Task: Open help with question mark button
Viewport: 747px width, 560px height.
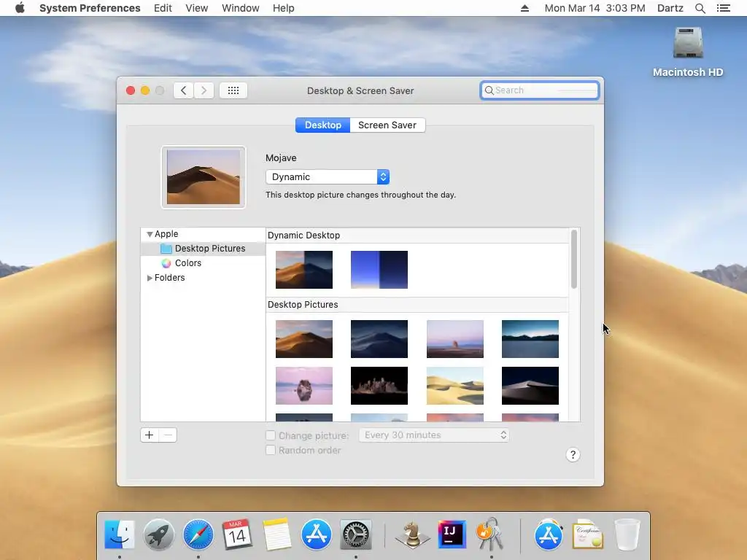Action: [x=573, y=455]
